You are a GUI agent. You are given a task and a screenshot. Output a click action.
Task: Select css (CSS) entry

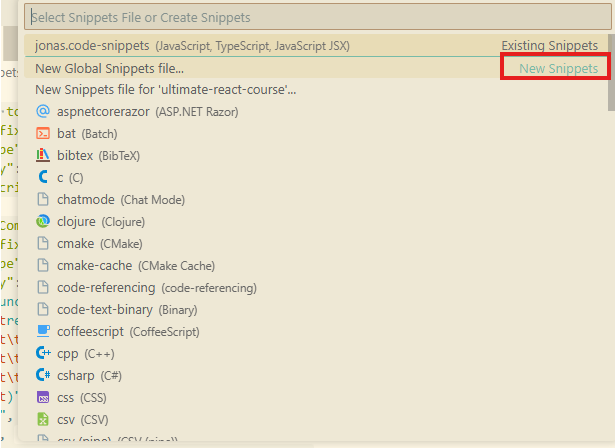[316, 397]
